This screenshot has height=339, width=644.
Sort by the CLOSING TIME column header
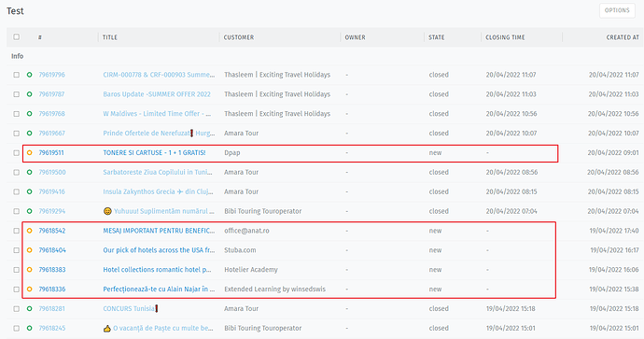[x=505, y=37]
